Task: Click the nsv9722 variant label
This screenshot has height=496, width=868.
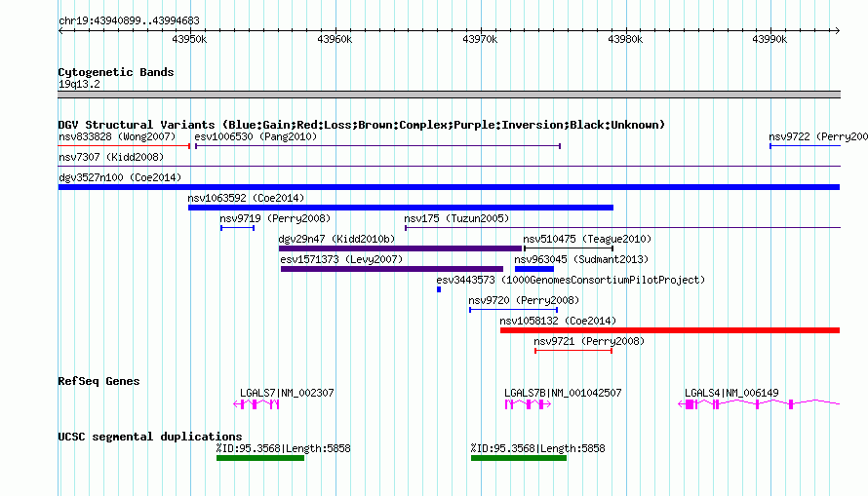Action: 818,136
